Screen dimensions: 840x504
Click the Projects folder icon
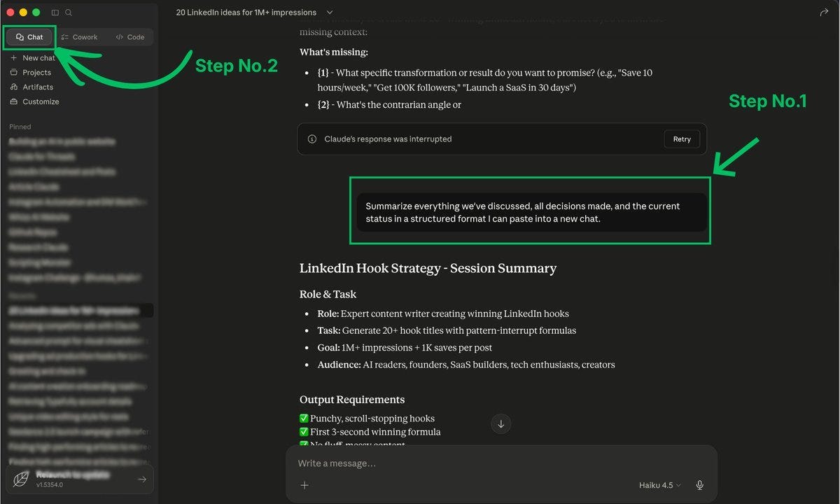point(14,72)
